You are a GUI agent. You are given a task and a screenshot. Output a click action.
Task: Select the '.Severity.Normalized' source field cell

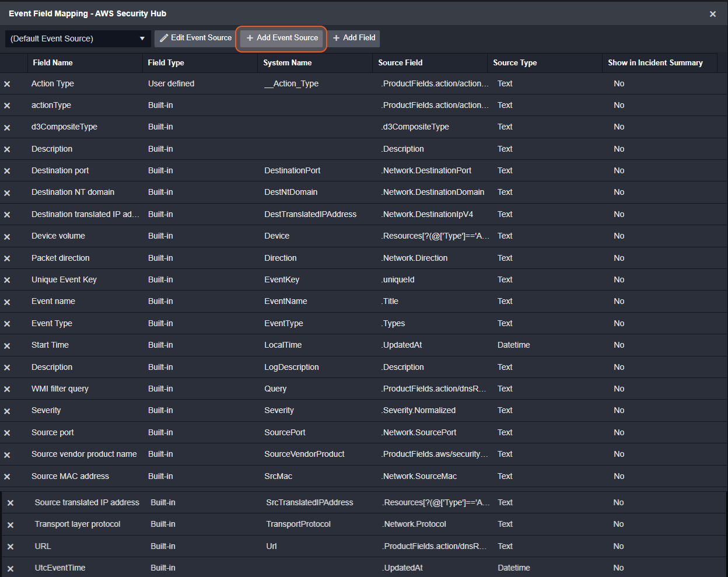click(x=419, y=410)
